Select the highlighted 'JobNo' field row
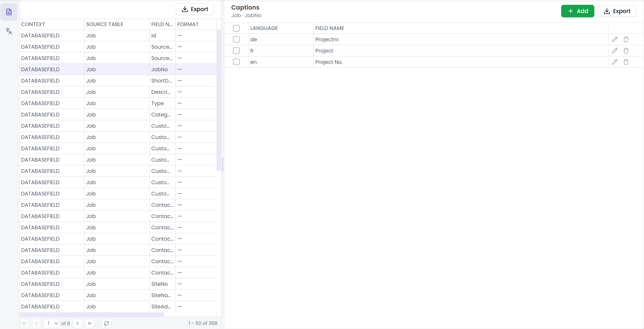Screen dimensions: 644x329 pos(118,69)
